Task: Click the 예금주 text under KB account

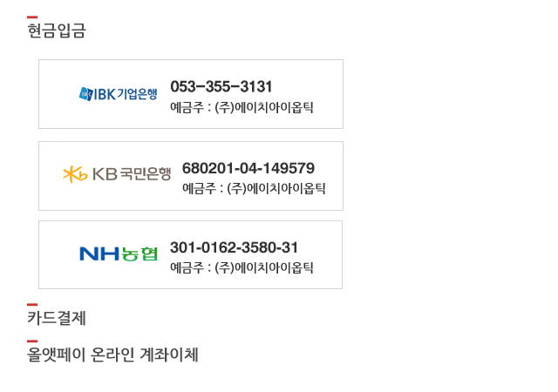Action: coord(254,188)
